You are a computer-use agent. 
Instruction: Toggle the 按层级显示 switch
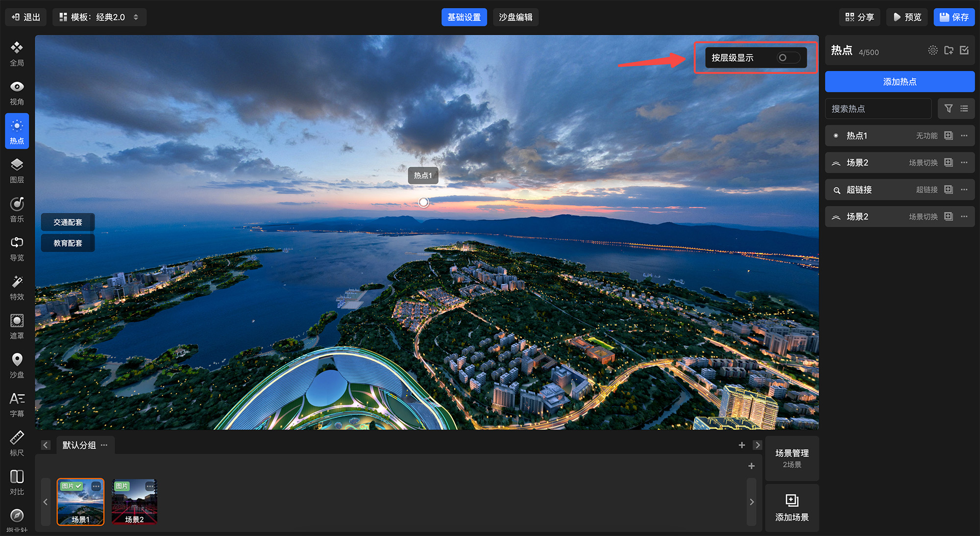pyautogui.click(x=788, y=58)
